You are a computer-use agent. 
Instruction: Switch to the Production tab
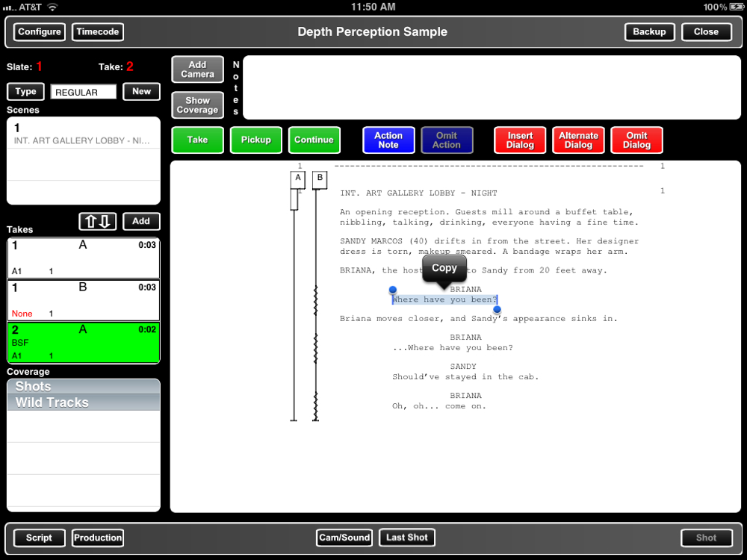point(98,538)
